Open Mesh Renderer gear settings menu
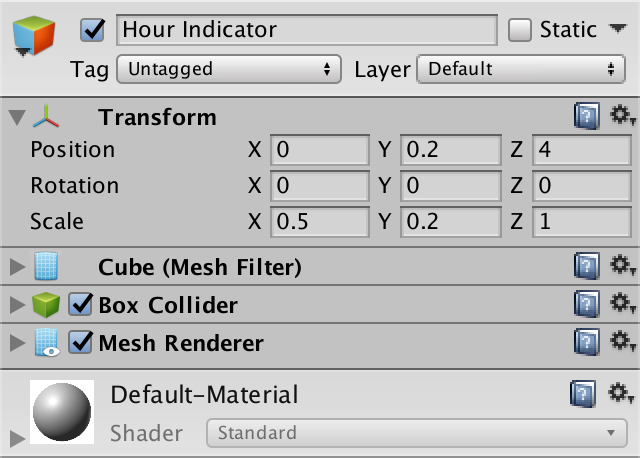 pyautogui.click(x=622, y=341)
